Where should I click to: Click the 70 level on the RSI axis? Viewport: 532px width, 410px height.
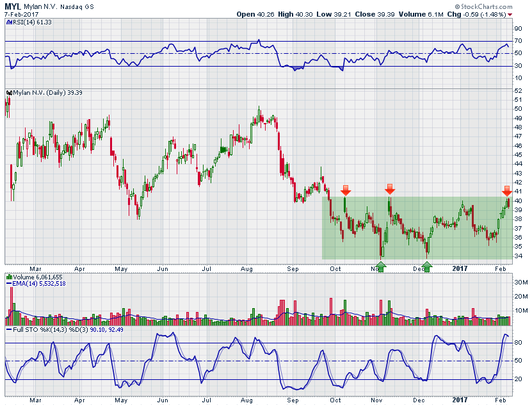pos(518,41)
